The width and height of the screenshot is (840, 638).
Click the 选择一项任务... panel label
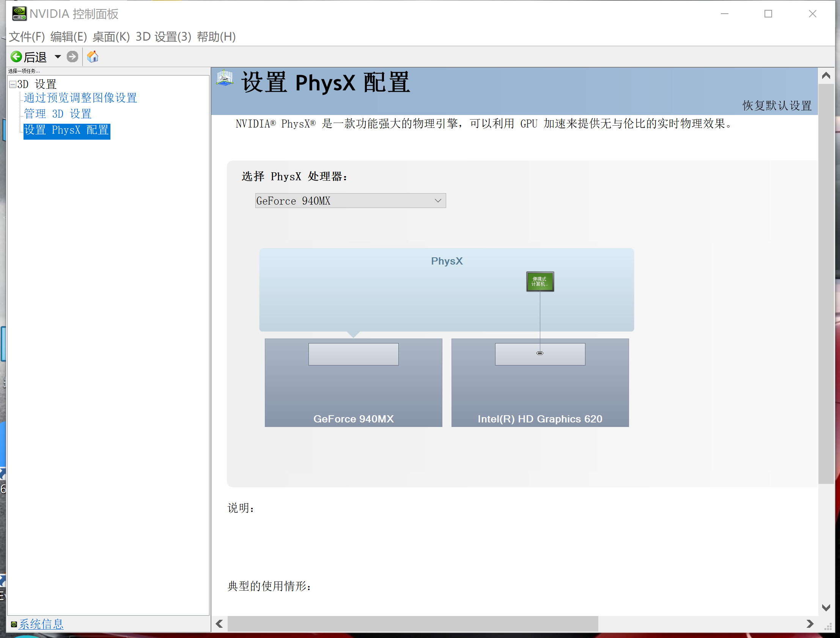pyautogui.click(x=24, y=71)
